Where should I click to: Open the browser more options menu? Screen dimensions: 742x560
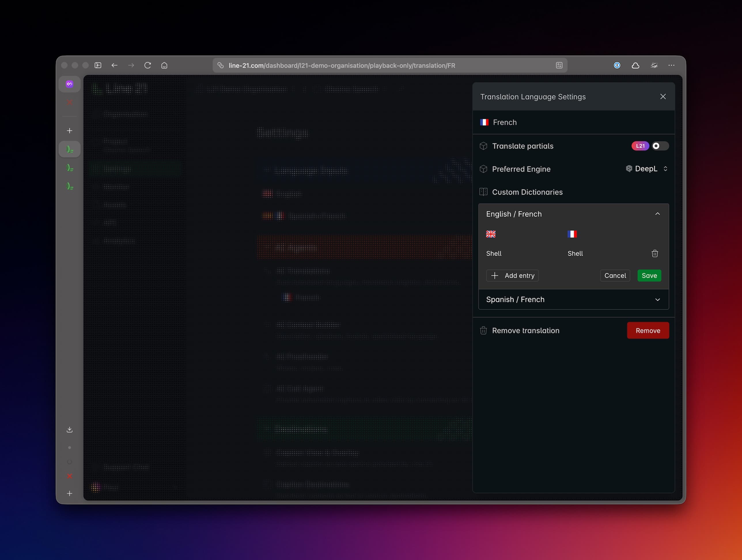point(671,65)
